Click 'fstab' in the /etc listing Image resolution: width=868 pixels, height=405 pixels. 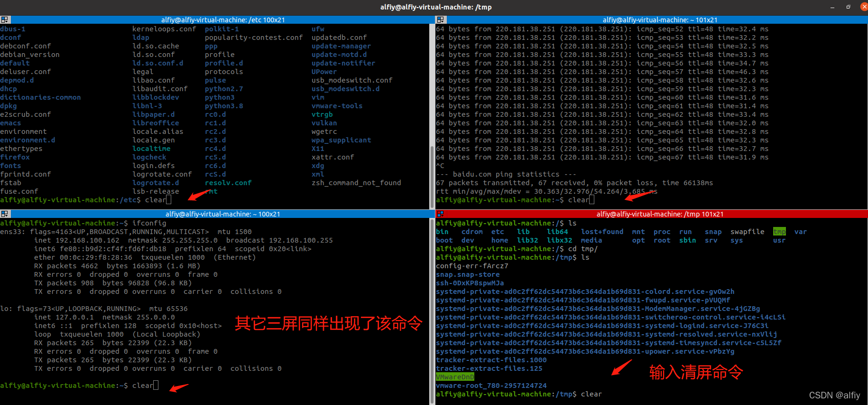tap(10, 183)
